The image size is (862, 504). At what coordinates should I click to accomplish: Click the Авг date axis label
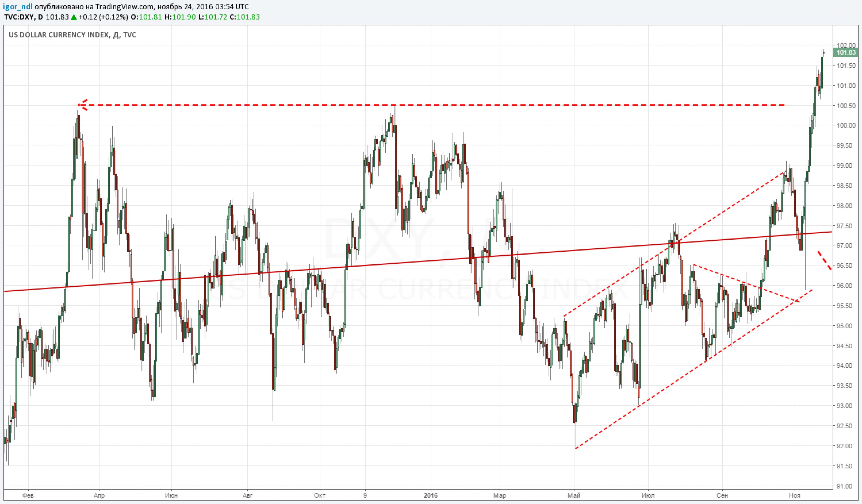pyautogui.click(x=247, y=495)
